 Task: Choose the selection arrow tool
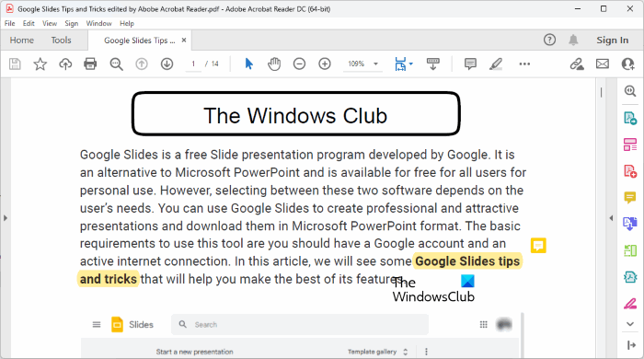coord(249,64)
